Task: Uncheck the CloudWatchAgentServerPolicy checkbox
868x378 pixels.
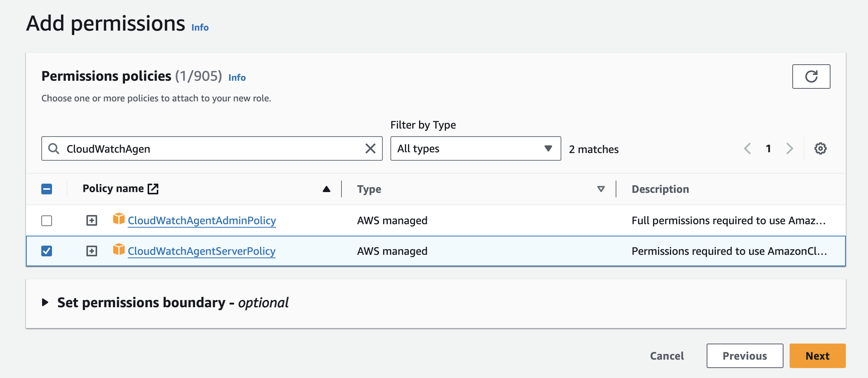Action: coord(47,251)
